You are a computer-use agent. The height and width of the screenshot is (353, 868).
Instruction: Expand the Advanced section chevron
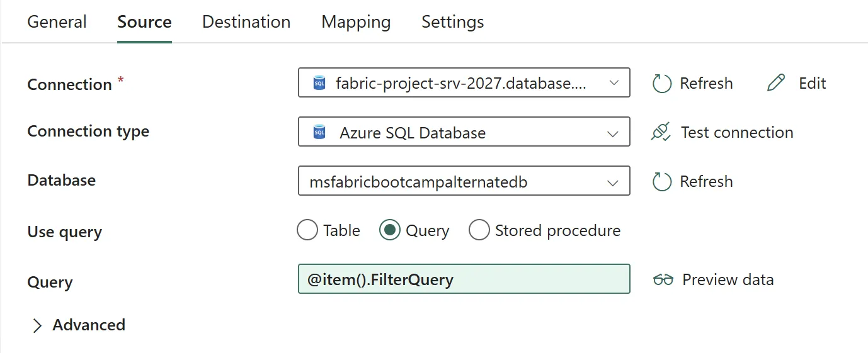click(x=37, y=325)
